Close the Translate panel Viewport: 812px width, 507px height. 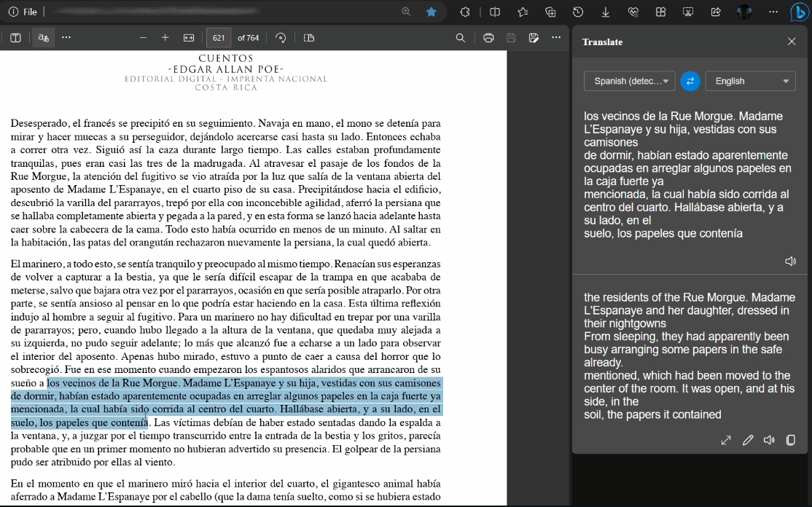click(x=792, y=42)
